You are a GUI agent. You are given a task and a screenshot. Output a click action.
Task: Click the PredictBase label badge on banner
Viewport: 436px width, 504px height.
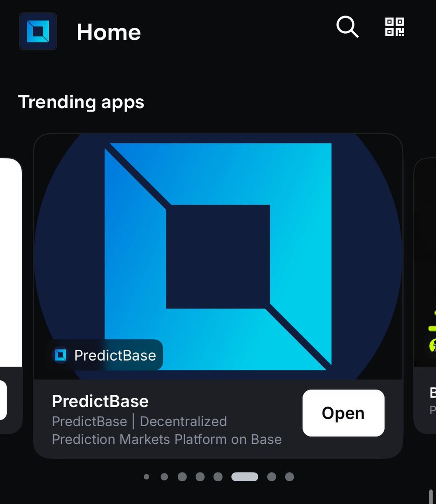104,355
